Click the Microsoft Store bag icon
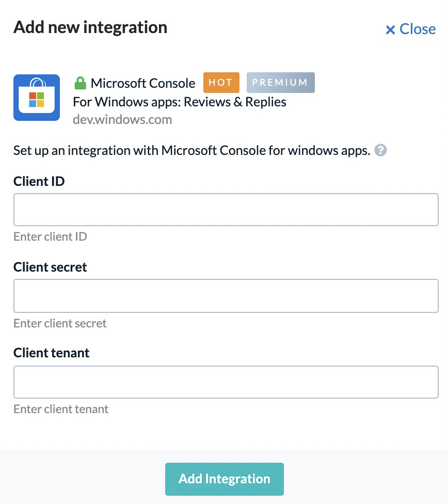This screenshot has height=504, width=448. (37, 98)
